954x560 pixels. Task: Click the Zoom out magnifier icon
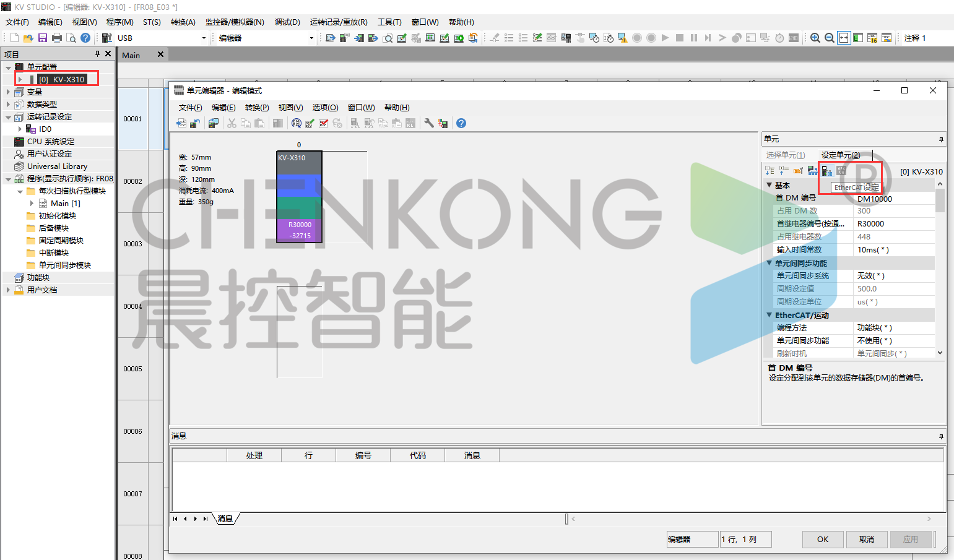tap(830, 38)
